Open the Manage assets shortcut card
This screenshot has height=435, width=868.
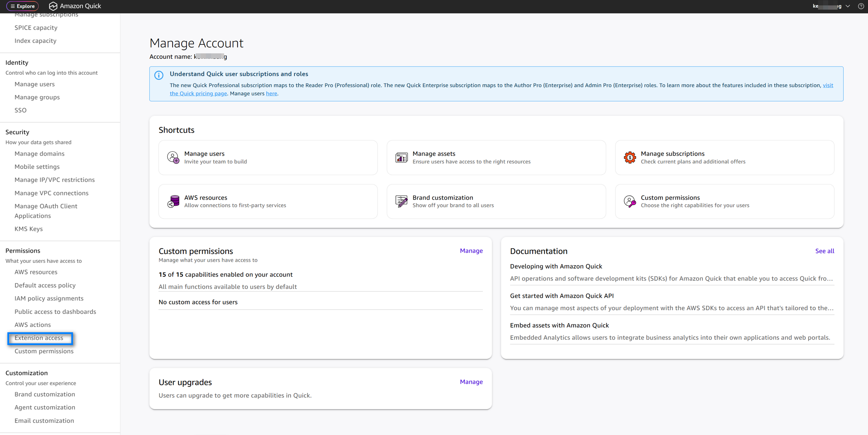point(496,158)
